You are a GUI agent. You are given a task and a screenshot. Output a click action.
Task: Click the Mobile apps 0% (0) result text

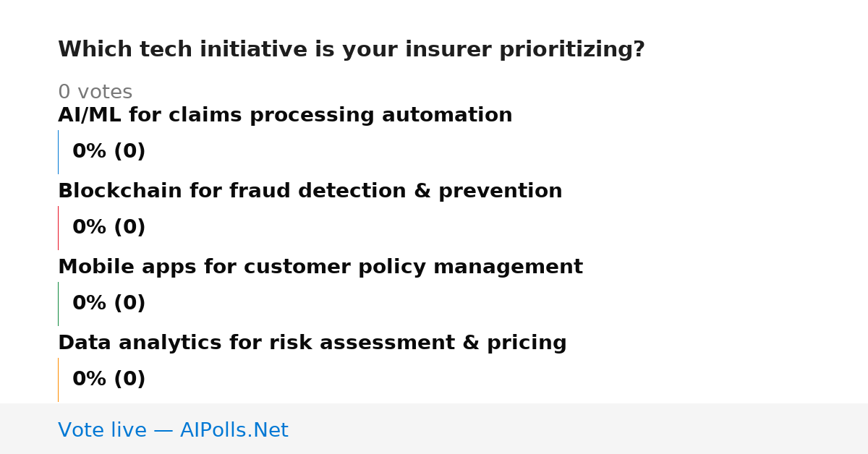point(109,304)
